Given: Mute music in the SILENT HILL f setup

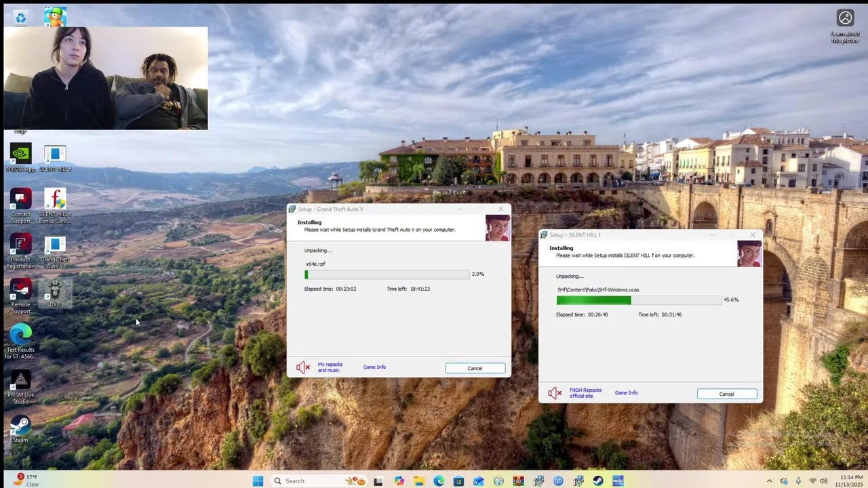Looking at the screenshot, I should [555, 393].
